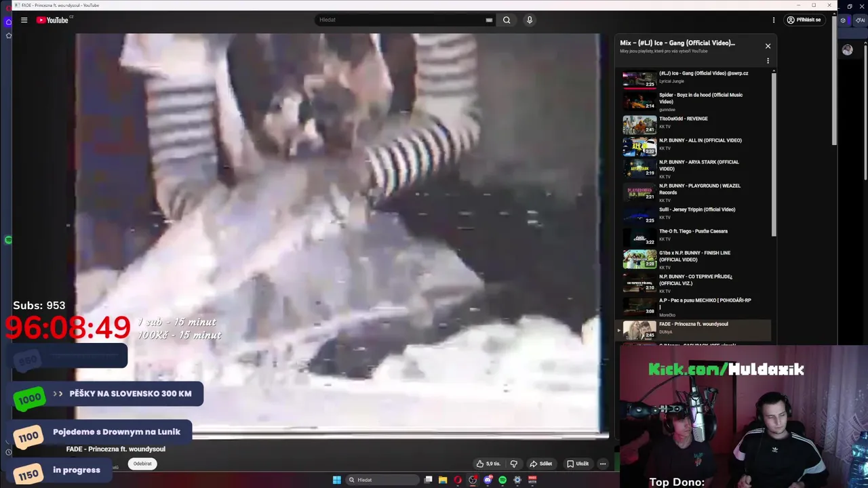
Task: Click the taskbar Hledat search box
Action: pos(382,480)
